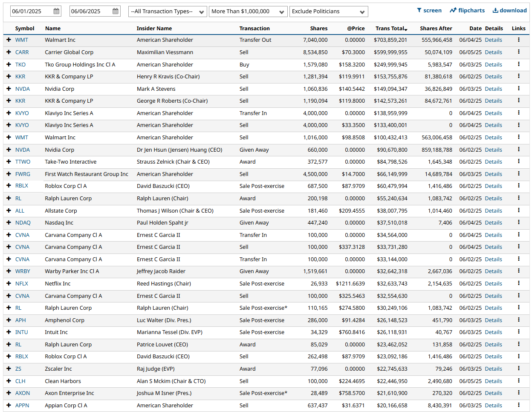Download the insider trades table
Screen dimensions: 532x412
[509, 10]
